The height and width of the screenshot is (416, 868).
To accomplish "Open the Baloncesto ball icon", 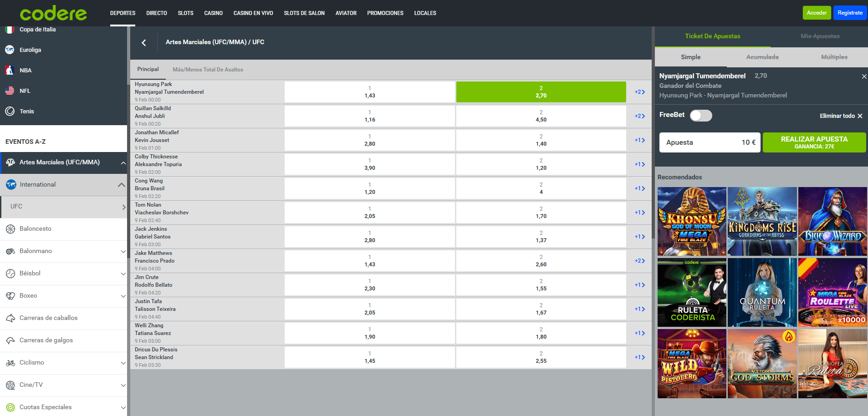I will coord(10,229).
